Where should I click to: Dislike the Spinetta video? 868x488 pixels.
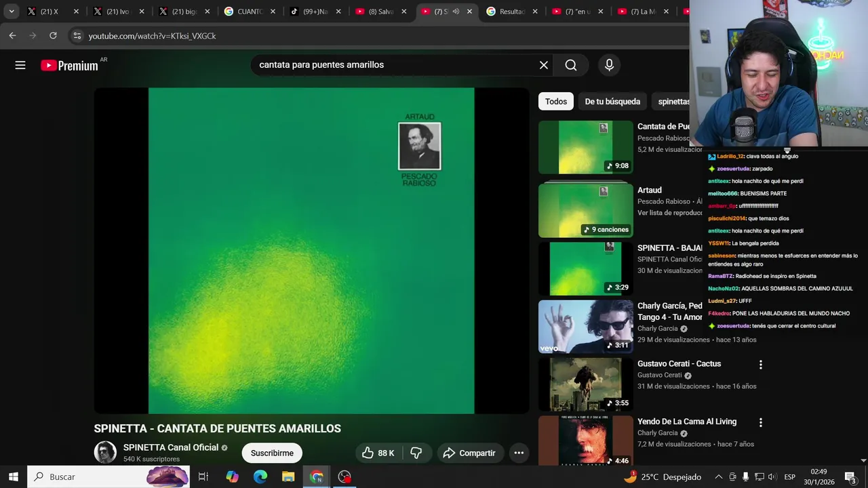click(x=416, y=453)
